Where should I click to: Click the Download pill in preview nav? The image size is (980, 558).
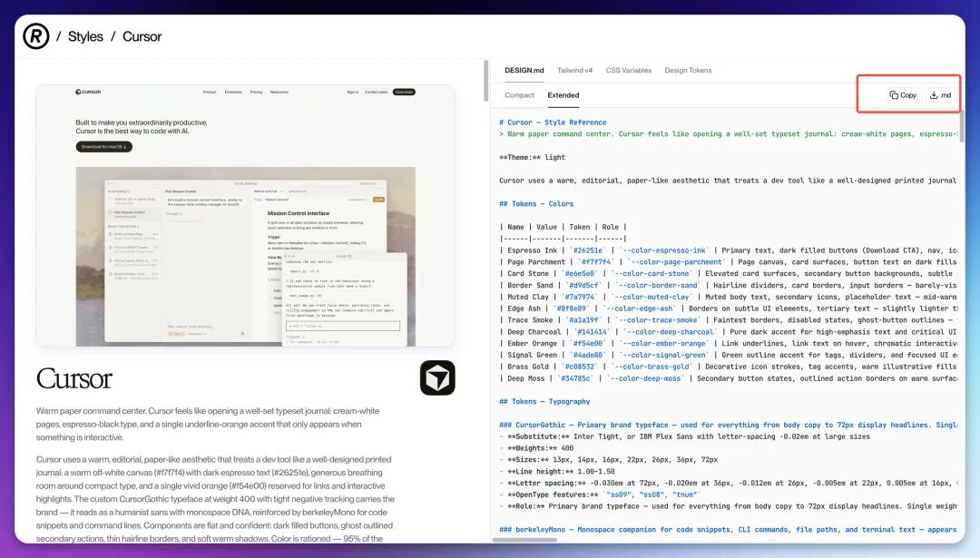[x=404, y=92]
